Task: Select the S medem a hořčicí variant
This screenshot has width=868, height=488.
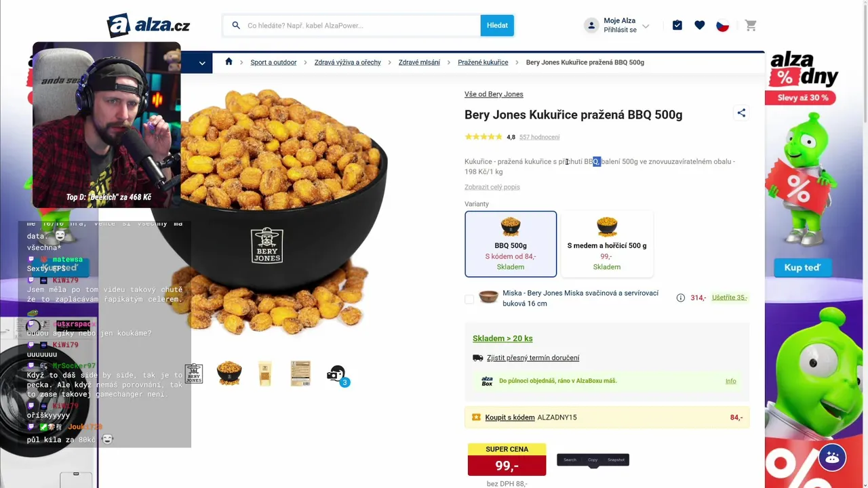Action: pyautogui.click(x=607, y=244)
